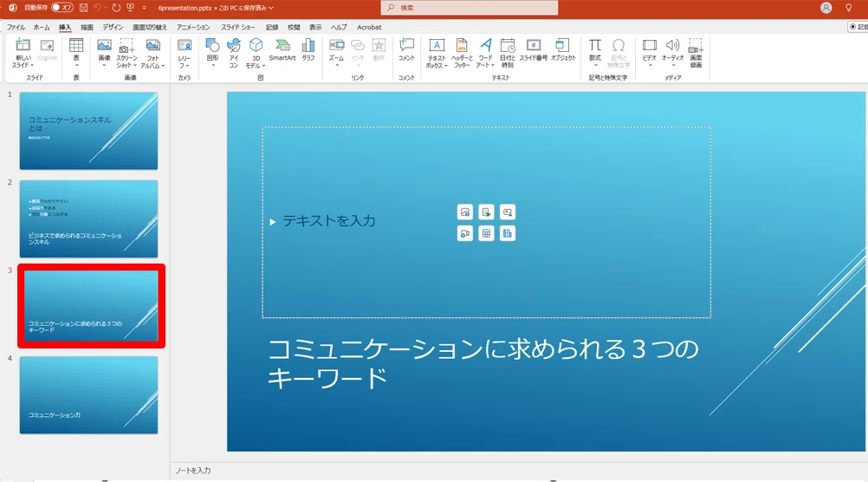Image resolution: width=868 pixels, height=482 pixels.
Task: Expand 3Dモデル dropdown arrow
Action: 263,66
